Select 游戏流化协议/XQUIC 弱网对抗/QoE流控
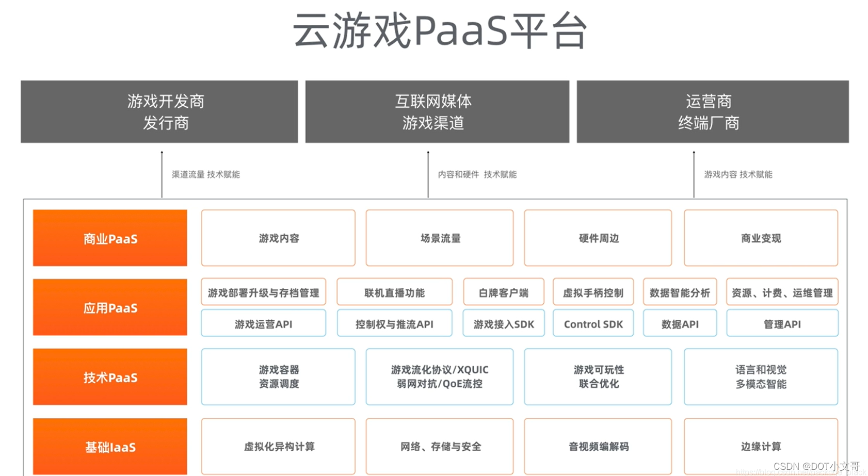Screen dimensions: 868x476 [x=439, y=377]
